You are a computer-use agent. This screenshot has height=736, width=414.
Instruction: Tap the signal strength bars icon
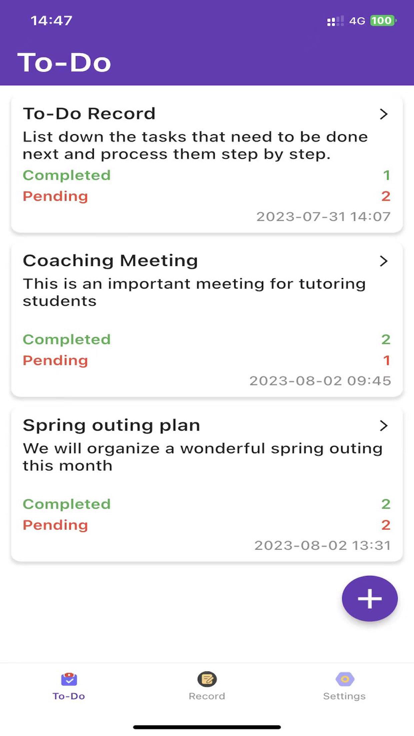[x=336, y=21]
